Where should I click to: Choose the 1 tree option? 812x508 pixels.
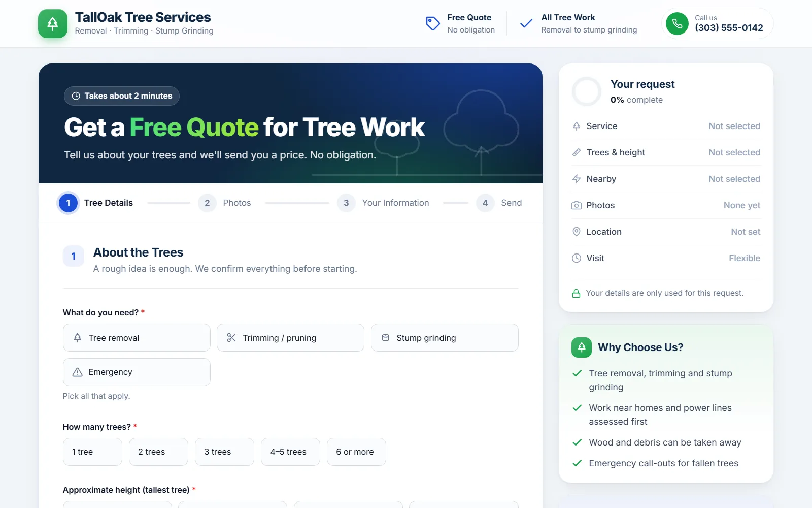click(x=92, y=452)
